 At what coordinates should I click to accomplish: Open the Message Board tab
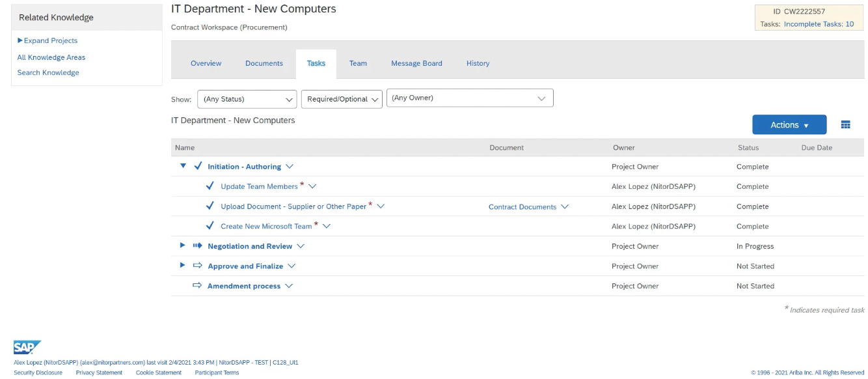point(416,63)
